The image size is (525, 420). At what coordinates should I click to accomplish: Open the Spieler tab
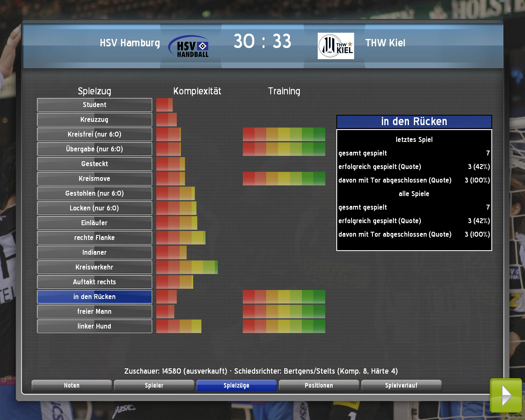click(154, 386)
